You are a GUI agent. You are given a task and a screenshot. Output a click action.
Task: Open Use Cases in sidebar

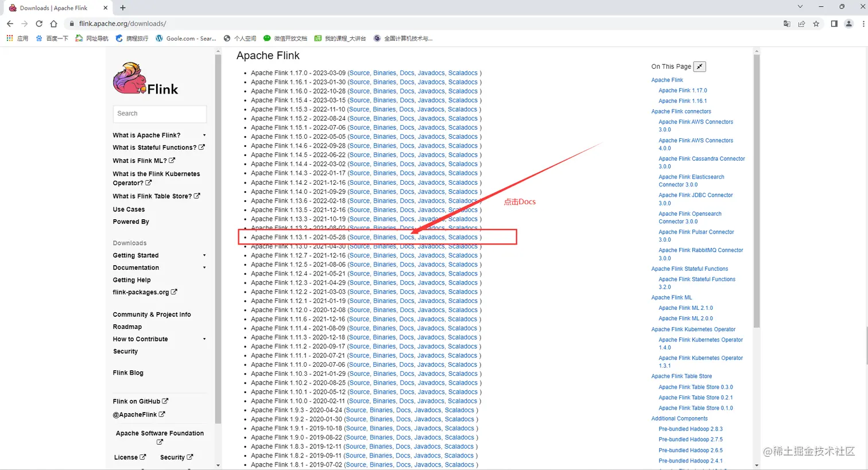[129, 209]
